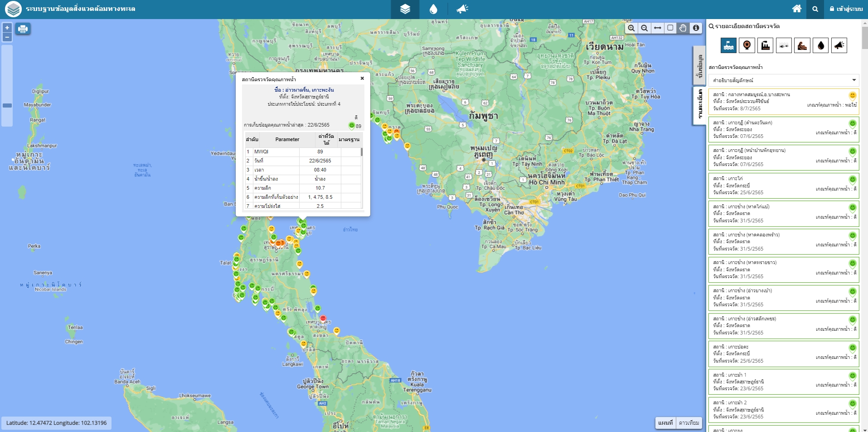
Task: Activate the zoom-in magnifier map tool
Action: tap(631, 28)
